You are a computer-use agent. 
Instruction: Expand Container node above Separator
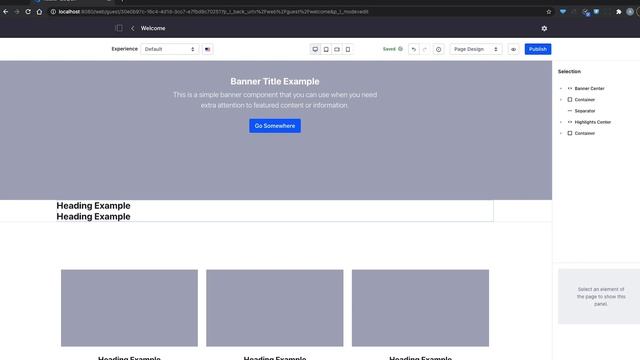561,100
